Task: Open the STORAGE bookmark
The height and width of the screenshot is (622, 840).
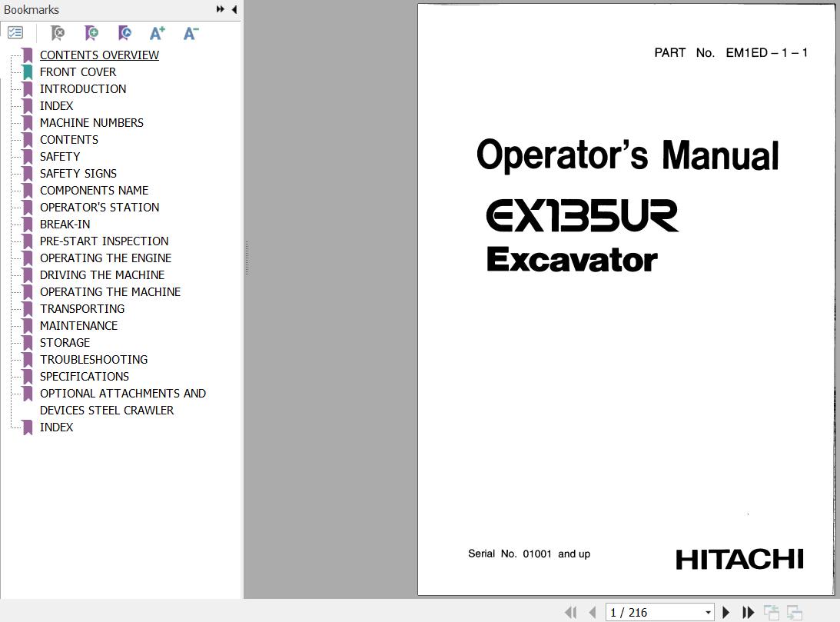Action: click(65, 342)
